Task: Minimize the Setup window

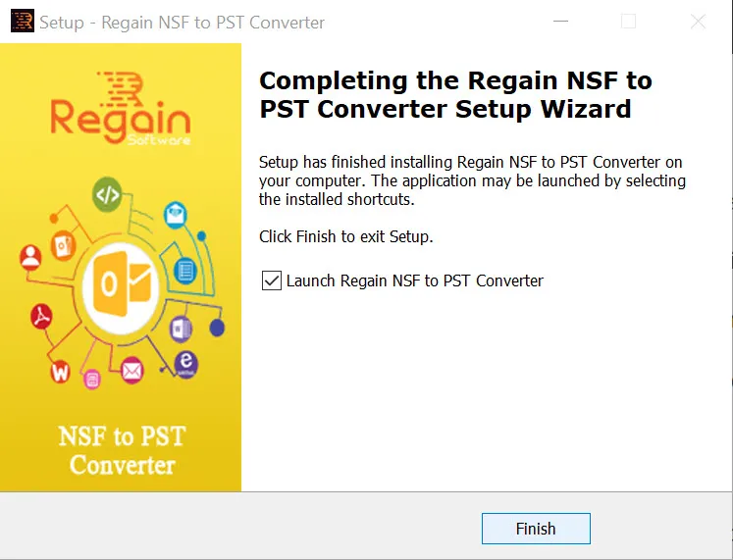Action: point(560,21)
